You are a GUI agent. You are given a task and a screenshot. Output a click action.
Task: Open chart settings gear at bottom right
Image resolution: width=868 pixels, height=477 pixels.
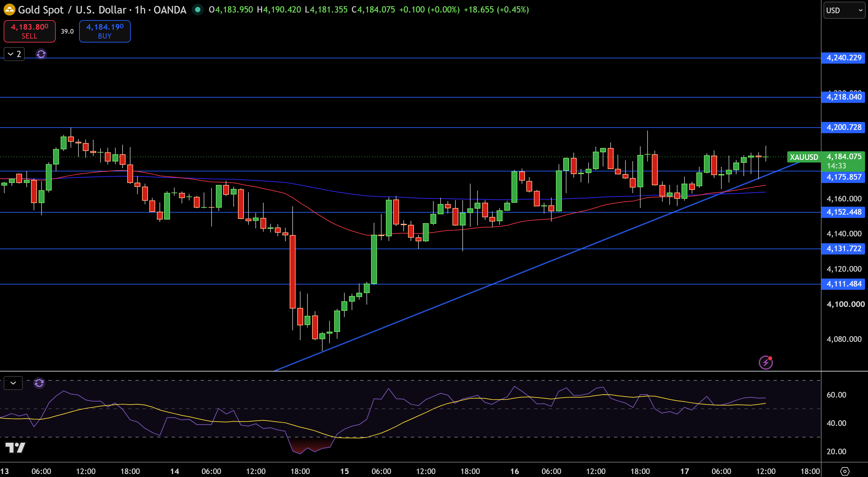tap(844, 471)
